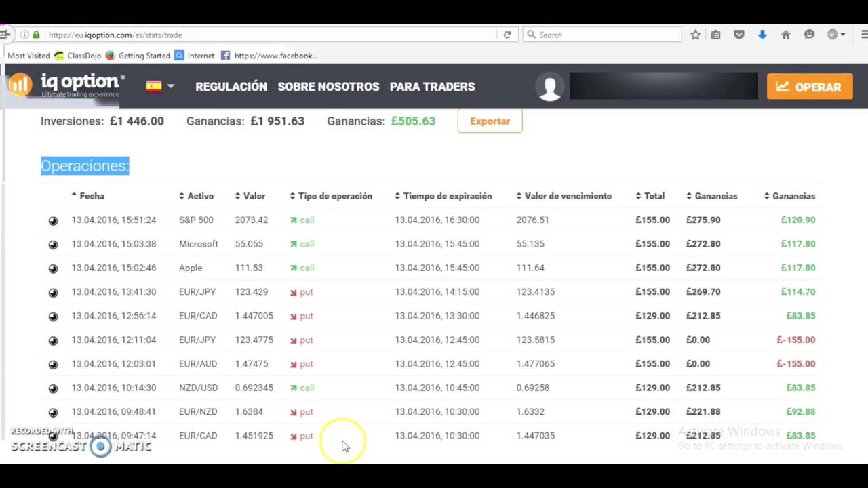
Task: Click the 13.04.2016, 15:02:46 date cell
Action: pyautogui.click(x=114, y=268)
